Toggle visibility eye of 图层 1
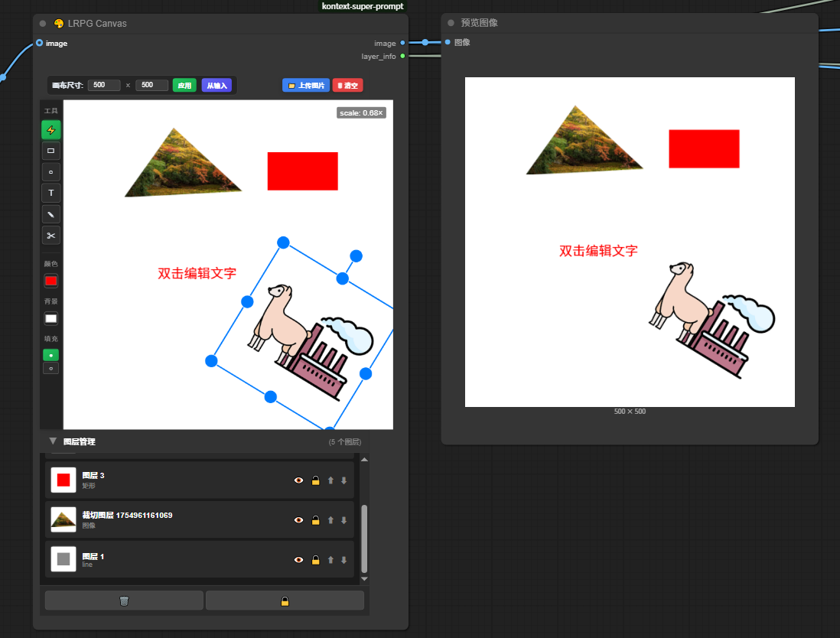The width and height of the screenshot is (840, 638). (299, 560)
